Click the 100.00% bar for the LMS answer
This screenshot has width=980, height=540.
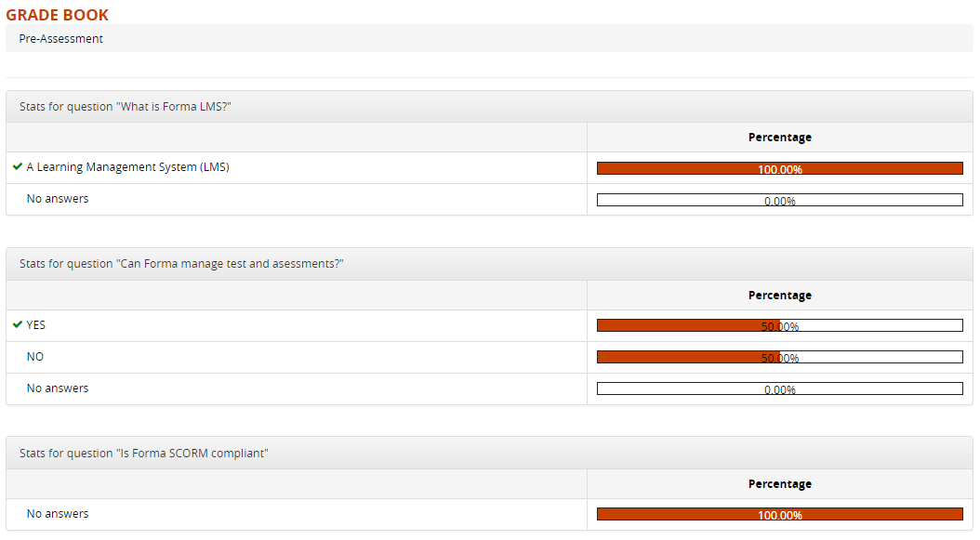(x=780, y=168)
